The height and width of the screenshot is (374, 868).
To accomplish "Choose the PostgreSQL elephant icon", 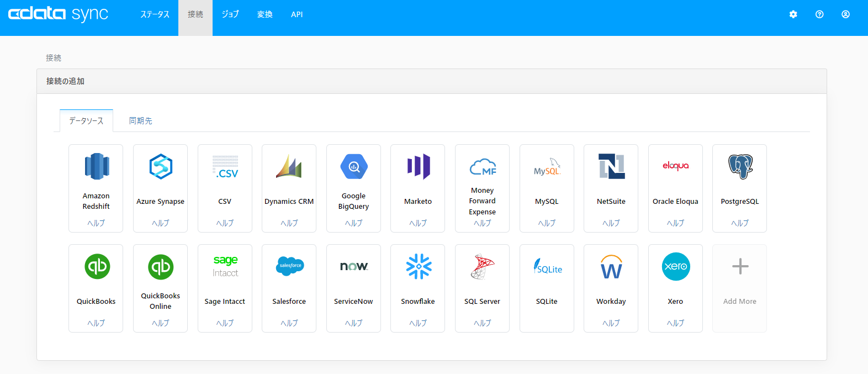I will tap(740, 166).
